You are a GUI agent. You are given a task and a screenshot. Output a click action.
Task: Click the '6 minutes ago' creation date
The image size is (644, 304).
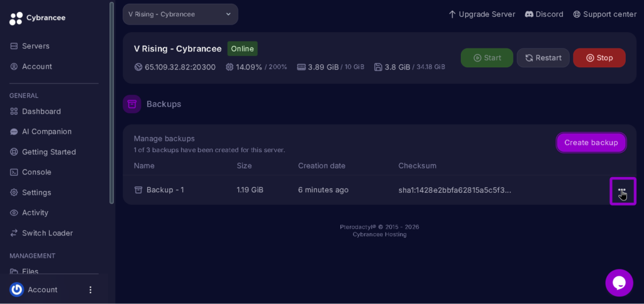(323, 190)
